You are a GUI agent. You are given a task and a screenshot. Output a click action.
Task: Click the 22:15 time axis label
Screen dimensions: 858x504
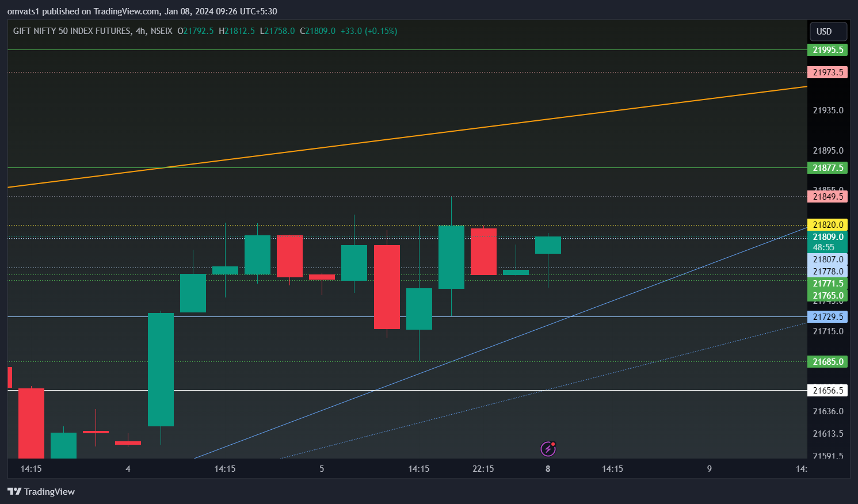[483, 469]
